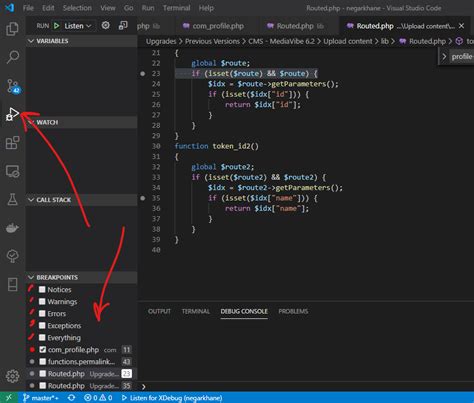The height and width of the screenshot is (403, 474).
Task: Open the notebook icon view in activity bar
Action: pos(12,284)
